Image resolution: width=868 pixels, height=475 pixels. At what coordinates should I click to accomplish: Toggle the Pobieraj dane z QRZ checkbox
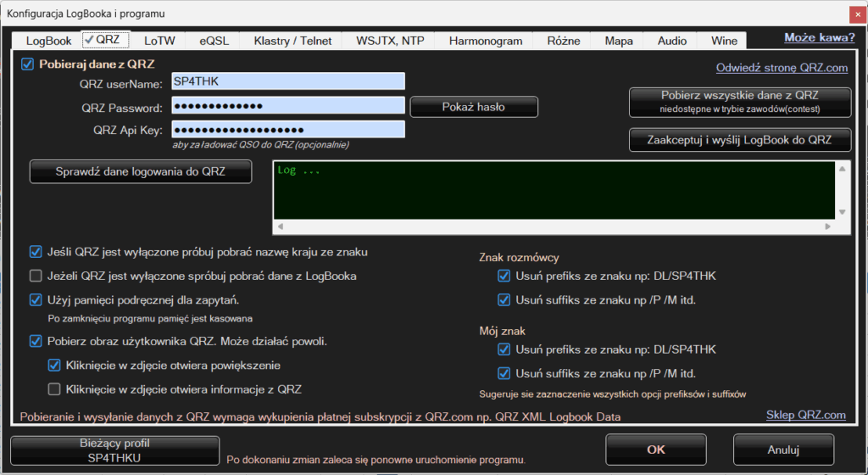[28, 64]
